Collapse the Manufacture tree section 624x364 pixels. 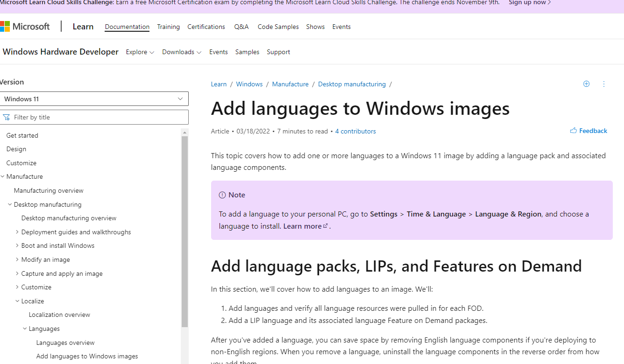pyautogui.click(x=3, y=176)
